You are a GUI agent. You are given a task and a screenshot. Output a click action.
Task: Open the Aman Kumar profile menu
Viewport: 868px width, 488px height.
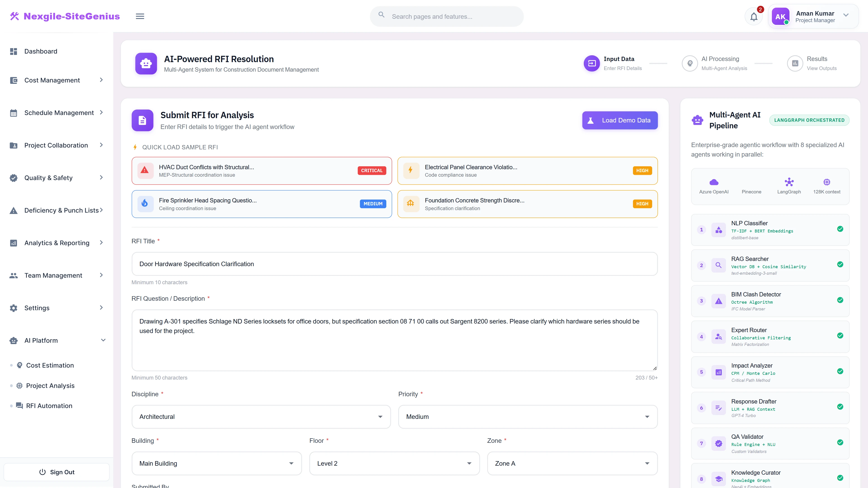[812, 16]
